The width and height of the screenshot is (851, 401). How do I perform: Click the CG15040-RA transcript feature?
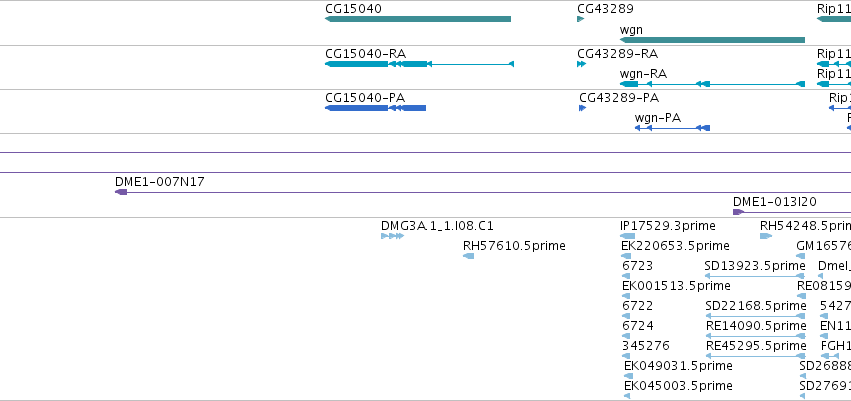420,64
